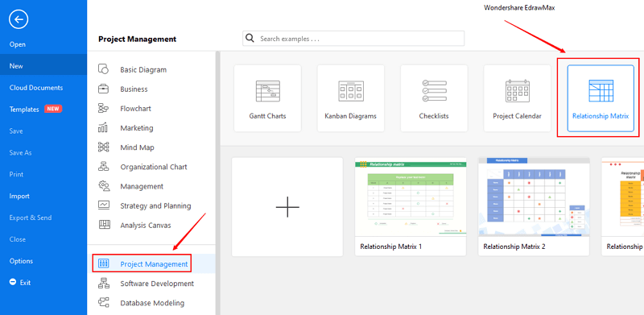Click the Strategy and Planning text
The image size is (644, 315).
pyautogui.click(x=155, y=205)
